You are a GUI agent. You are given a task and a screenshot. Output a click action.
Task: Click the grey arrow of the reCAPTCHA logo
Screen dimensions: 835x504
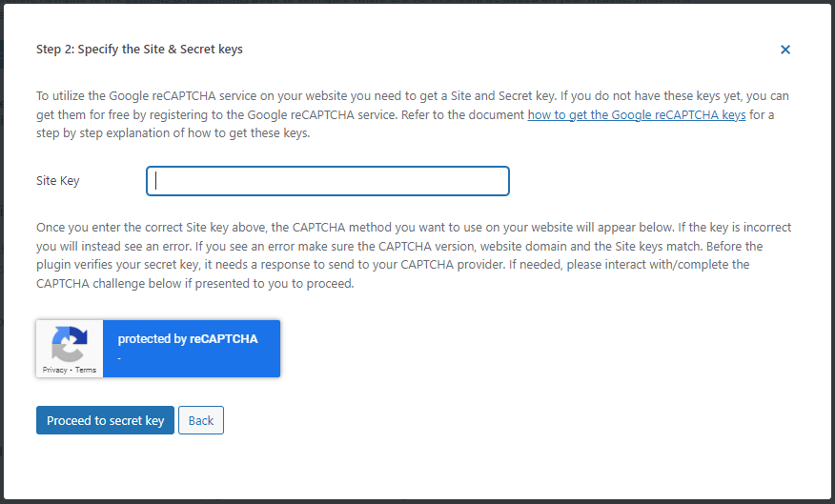point(65,352)
